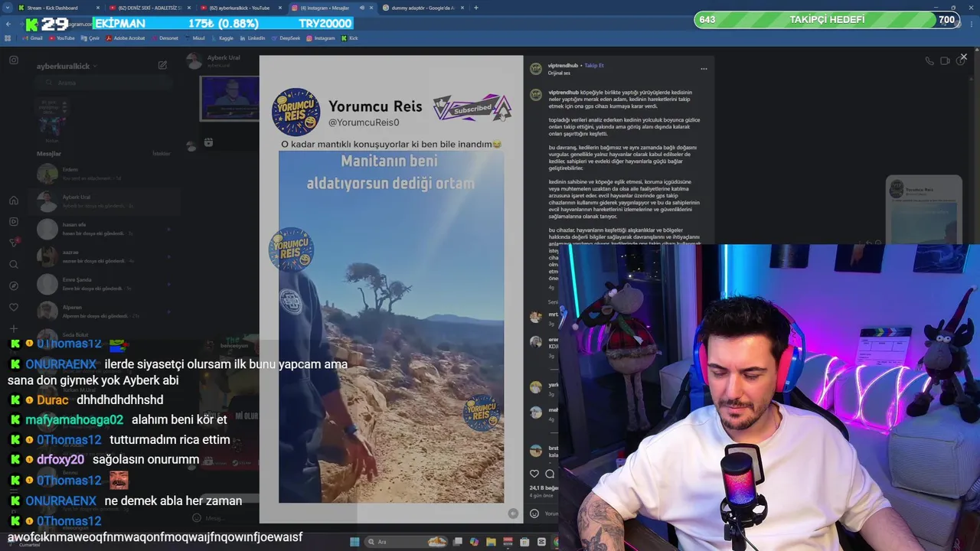Switch to ayberkuralkick - YouTube tab
The width and height of the screenshot is (980, 551).
[x=240, y=8]
